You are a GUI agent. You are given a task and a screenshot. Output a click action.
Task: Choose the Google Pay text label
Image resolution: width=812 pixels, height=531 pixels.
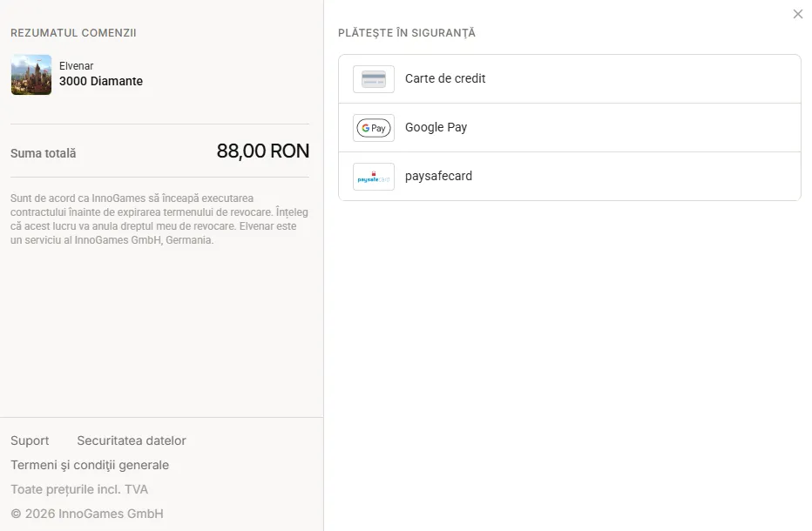pyautogui.click(x=436, y=127)
